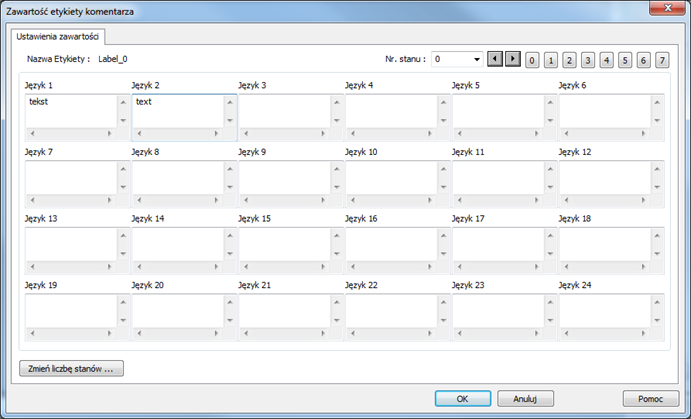The height and width of the screenshot is (419, 691).
Task: Click scroll-left arrow of Język 2 field
Action: click(139, 133)
